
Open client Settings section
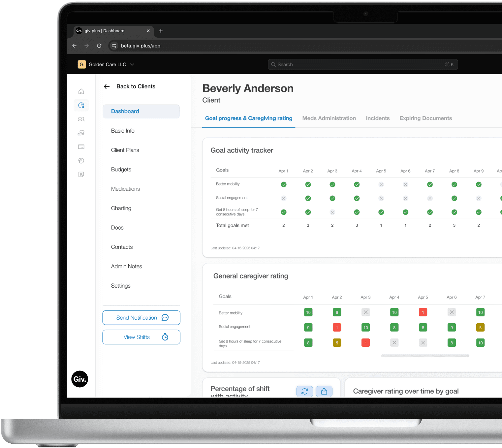[121, 286]
